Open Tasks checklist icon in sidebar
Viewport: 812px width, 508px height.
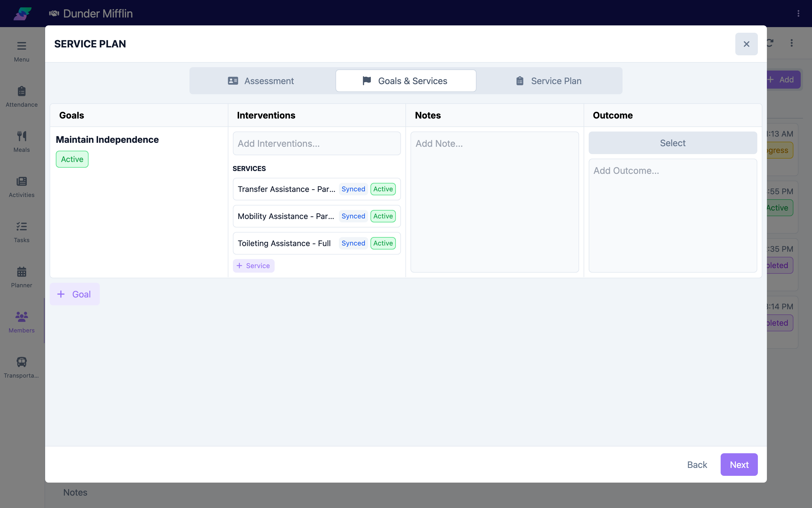tap(21, 226)
